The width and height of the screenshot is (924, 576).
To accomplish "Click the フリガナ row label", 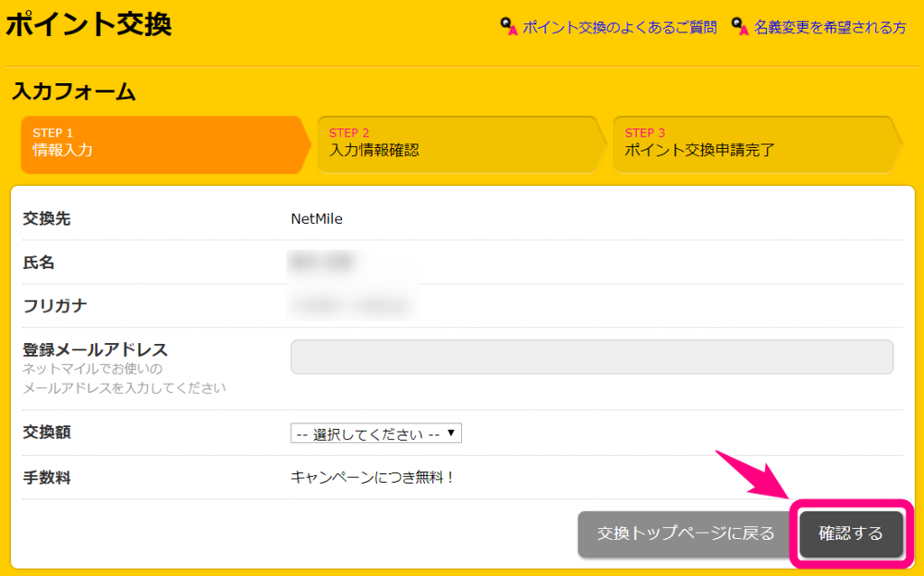I will 55,305.
